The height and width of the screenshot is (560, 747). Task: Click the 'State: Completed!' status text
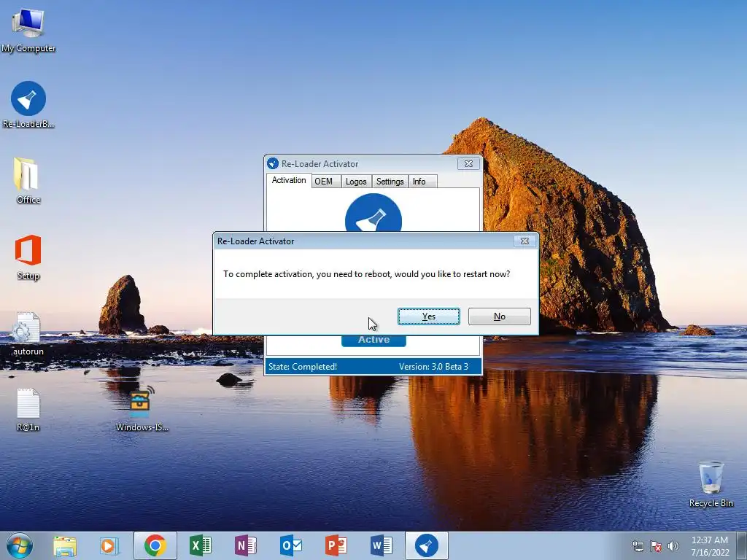click(303, 367)
